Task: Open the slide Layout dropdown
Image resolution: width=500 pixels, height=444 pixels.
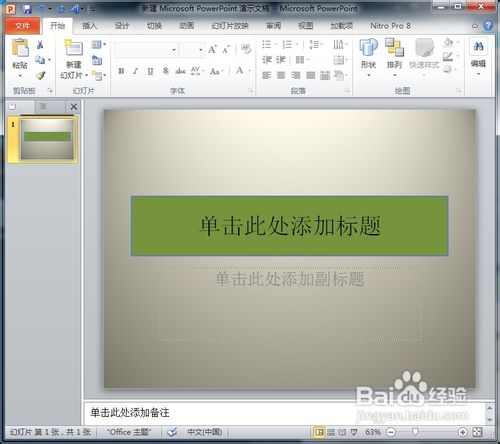Action: tap(99, 44)
